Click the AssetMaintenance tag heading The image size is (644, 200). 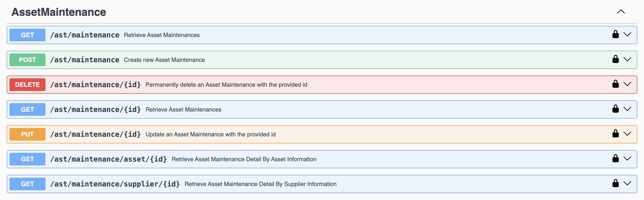[x=59, y=12]
